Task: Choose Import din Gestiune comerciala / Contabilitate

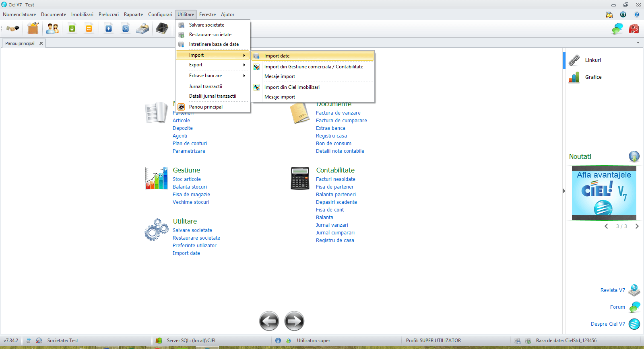Action: (x=313, y=67)
